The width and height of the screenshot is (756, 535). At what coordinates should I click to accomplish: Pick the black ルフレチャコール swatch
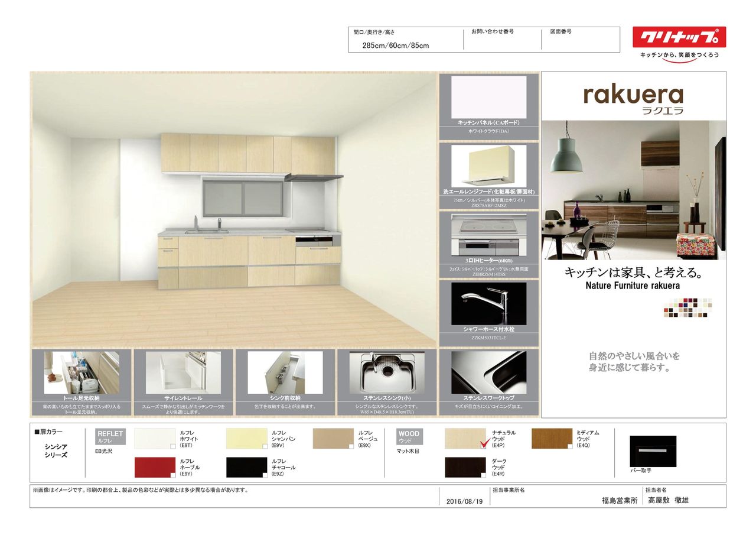click(x=246, y=467)
